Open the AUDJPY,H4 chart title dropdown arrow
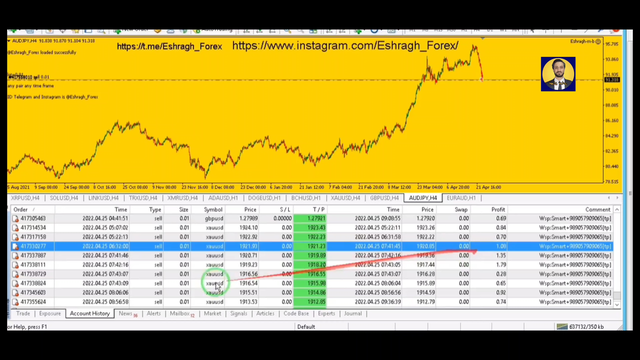This screenshot has height=360, width=640. click(x=9, y=41)
